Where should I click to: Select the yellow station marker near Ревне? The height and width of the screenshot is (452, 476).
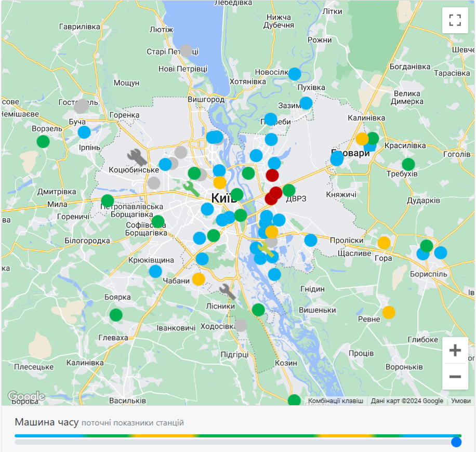tap(389, 312)
